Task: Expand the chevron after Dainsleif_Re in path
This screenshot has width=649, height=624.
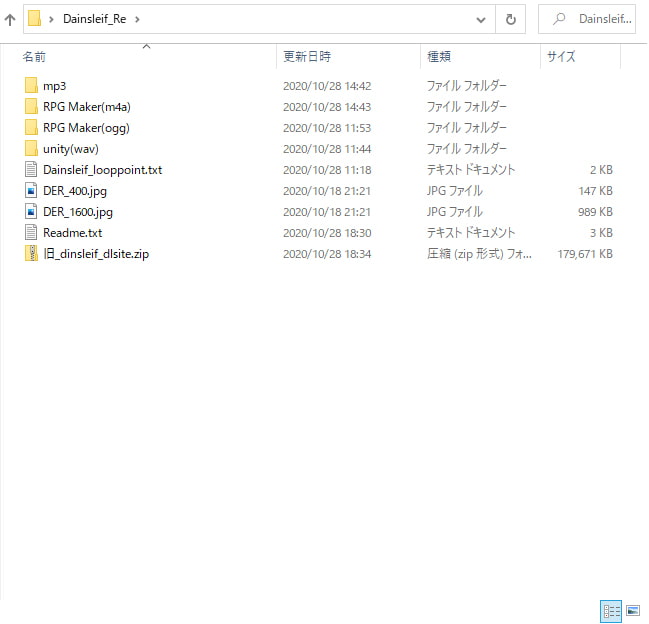Action: tap(137, 19)
